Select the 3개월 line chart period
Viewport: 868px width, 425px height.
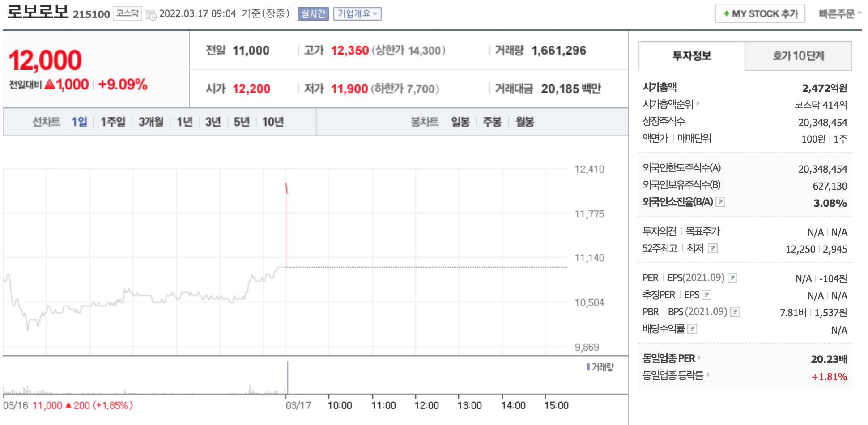(151, 122)
